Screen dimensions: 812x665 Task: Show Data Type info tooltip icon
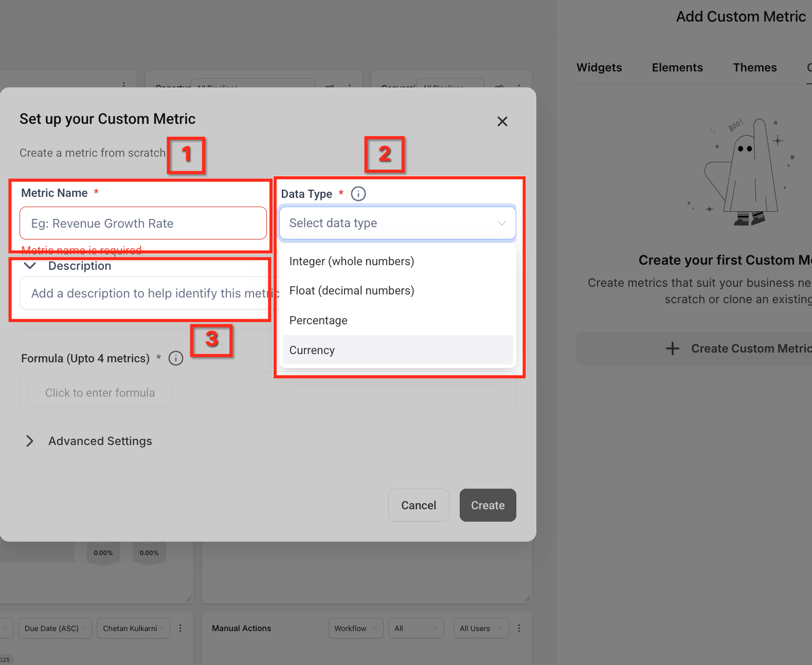(358, 194)
